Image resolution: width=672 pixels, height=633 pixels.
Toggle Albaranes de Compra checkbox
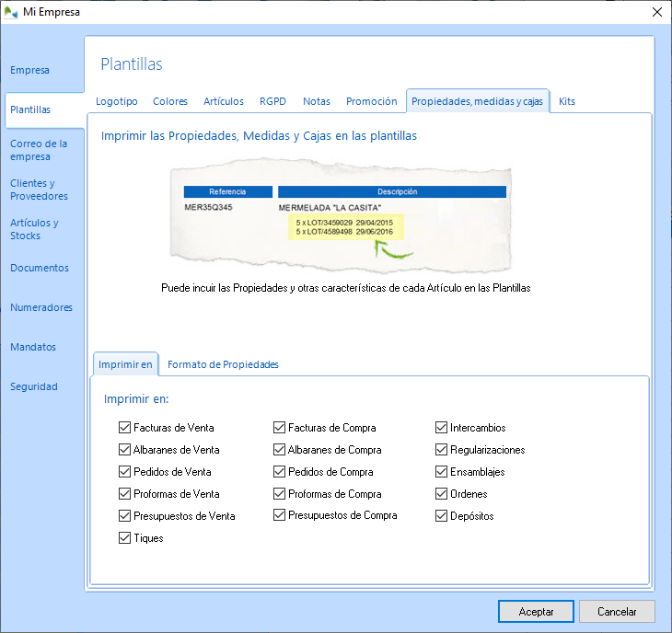point(279,450)
